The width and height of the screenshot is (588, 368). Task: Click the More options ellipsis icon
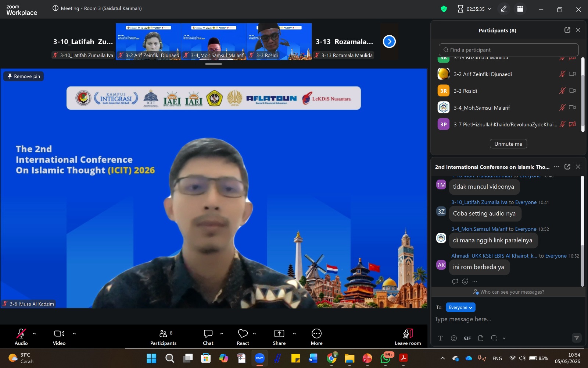pyautogui.click(x=316, y=333)
